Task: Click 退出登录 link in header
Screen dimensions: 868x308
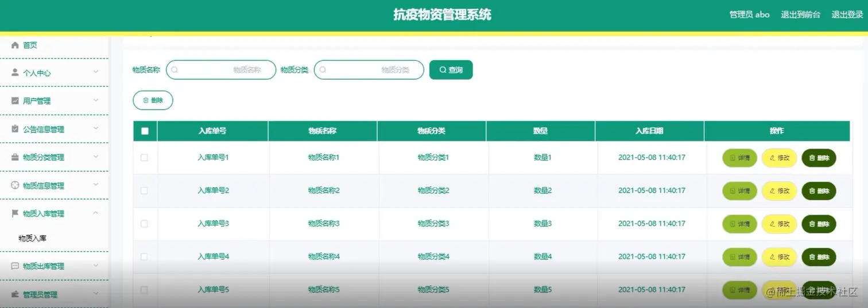Action: 847,15
